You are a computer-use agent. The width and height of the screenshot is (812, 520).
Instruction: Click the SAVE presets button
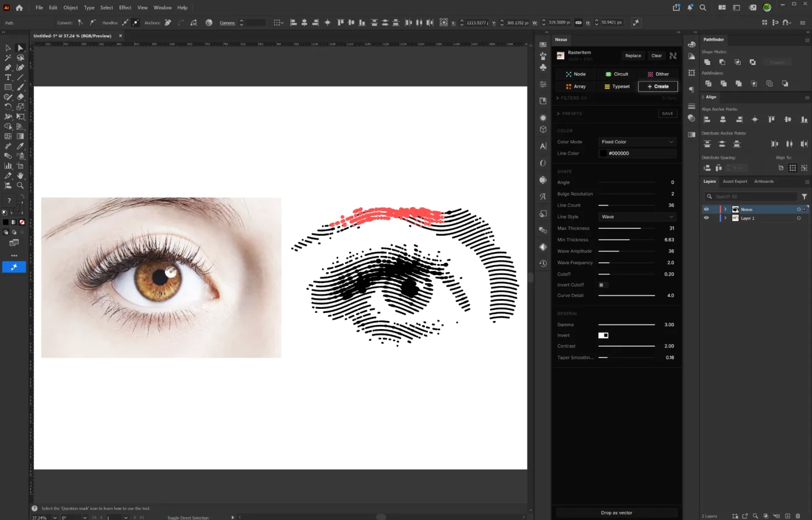click(x=668, y=114)
